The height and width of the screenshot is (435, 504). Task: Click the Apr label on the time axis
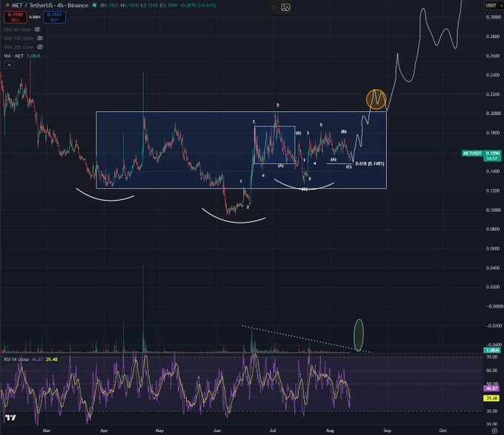pos(104,430)
